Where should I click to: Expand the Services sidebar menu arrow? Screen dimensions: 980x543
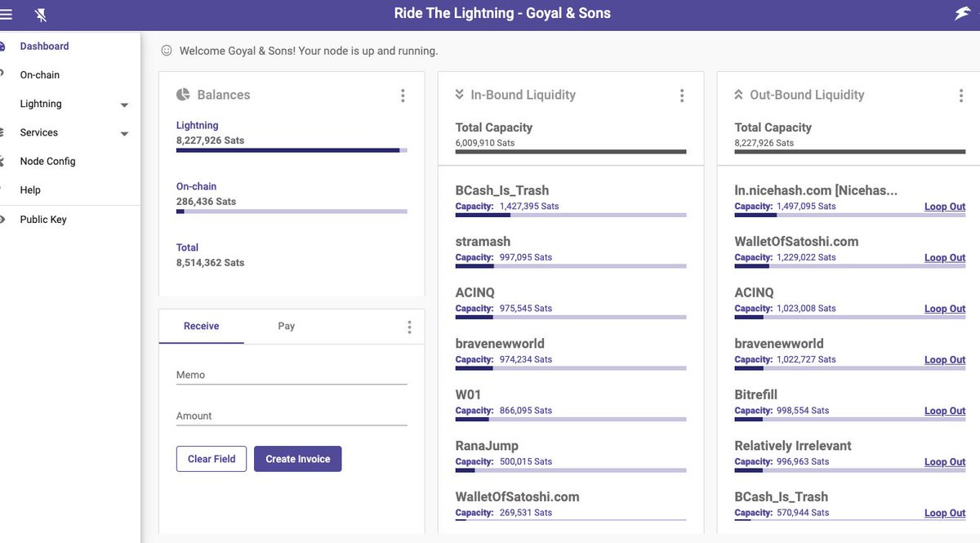pyautogui.click(x=124, y=134)
